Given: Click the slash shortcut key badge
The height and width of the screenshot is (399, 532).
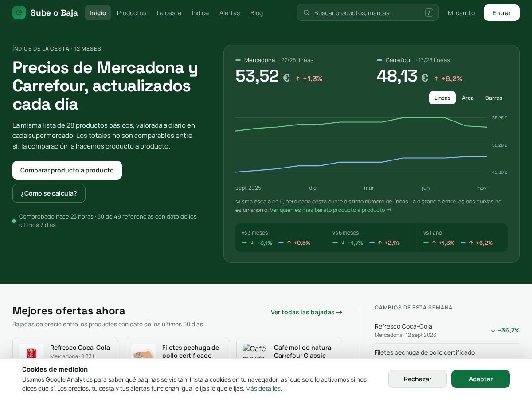Looking at the screenshot, I should (429, 12).
